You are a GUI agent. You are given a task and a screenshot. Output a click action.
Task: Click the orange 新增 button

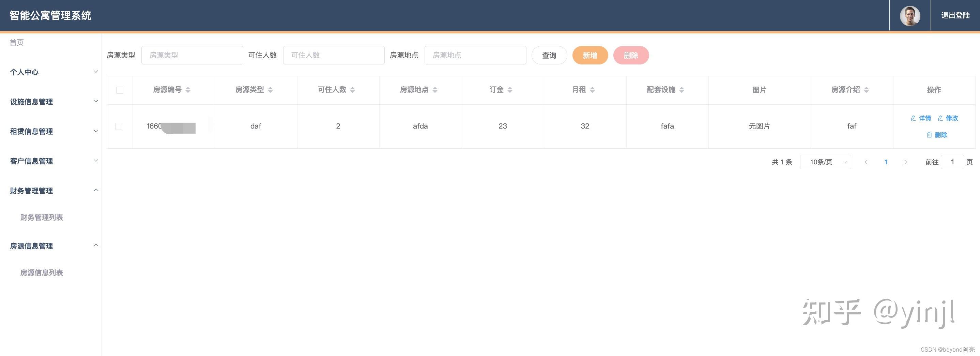[590, 55]
